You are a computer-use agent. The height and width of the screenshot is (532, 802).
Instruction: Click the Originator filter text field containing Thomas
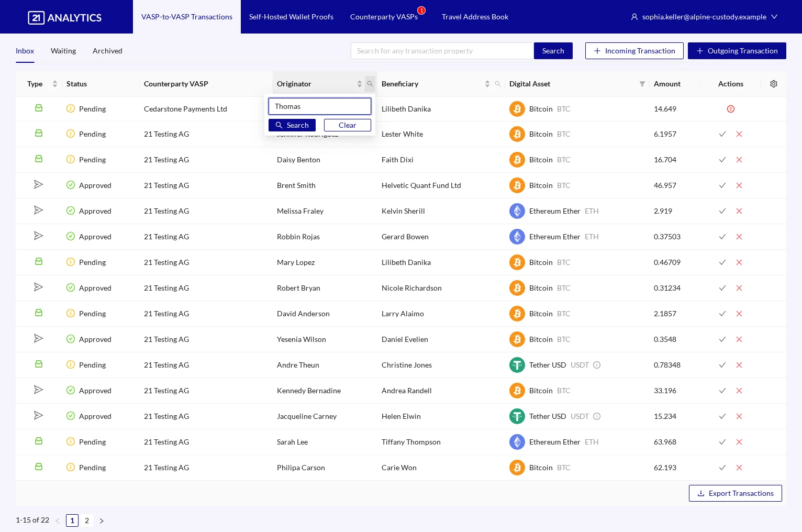pos(320,106)
